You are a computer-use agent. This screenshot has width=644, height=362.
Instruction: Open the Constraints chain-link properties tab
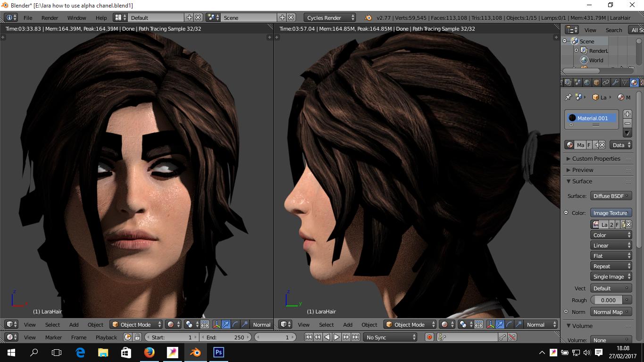pyautogui.click(x=606, y=83)
